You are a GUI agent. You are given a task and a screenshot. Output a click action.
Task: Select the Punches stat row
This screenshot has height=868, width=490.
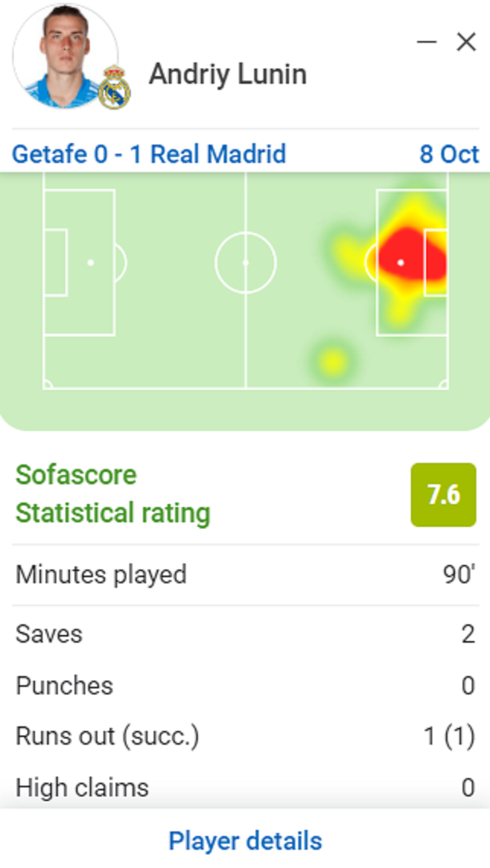pyautogui.click(x=245, y=685)
